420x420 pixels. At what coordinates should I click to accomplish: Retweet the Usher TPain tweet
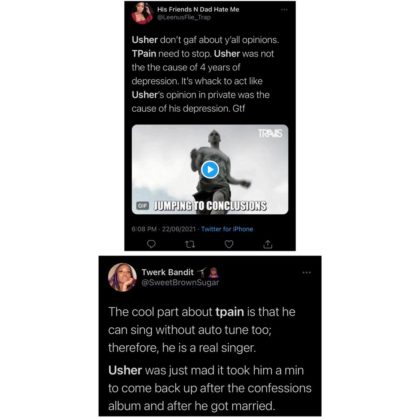point(190,245)
